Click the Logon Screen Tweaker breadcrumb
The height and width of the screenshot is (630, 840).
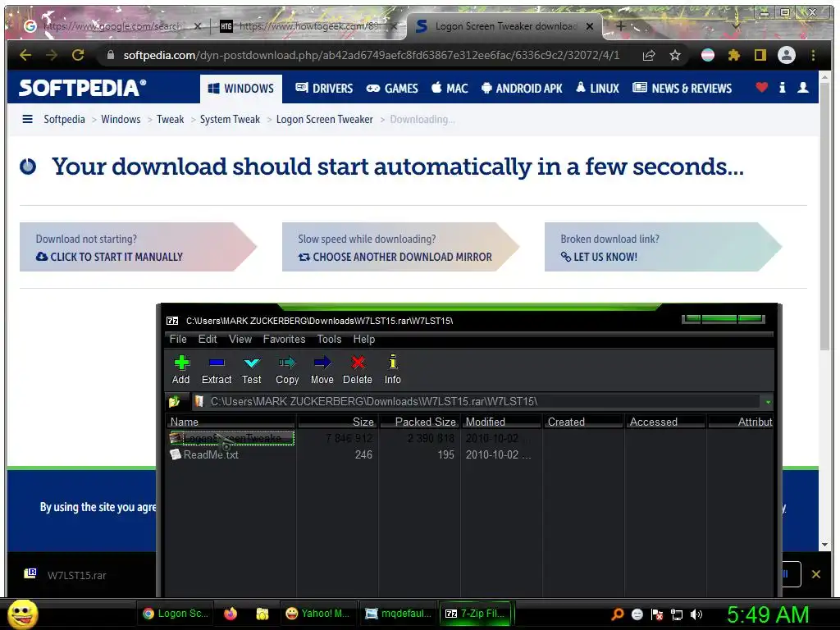click(325, 120)
